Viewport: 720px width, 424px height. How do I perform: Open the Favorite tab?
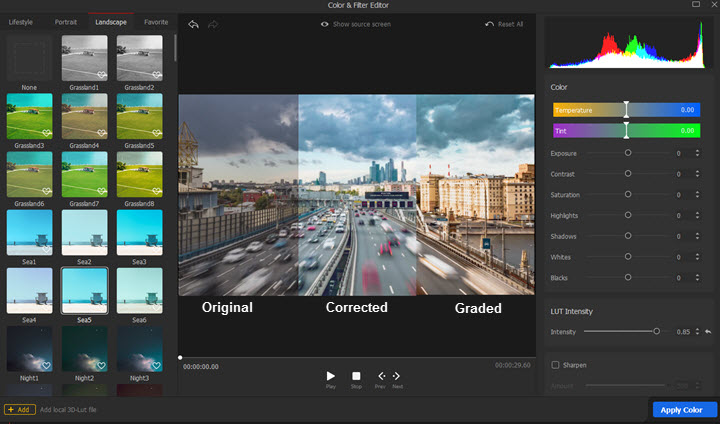156,21
